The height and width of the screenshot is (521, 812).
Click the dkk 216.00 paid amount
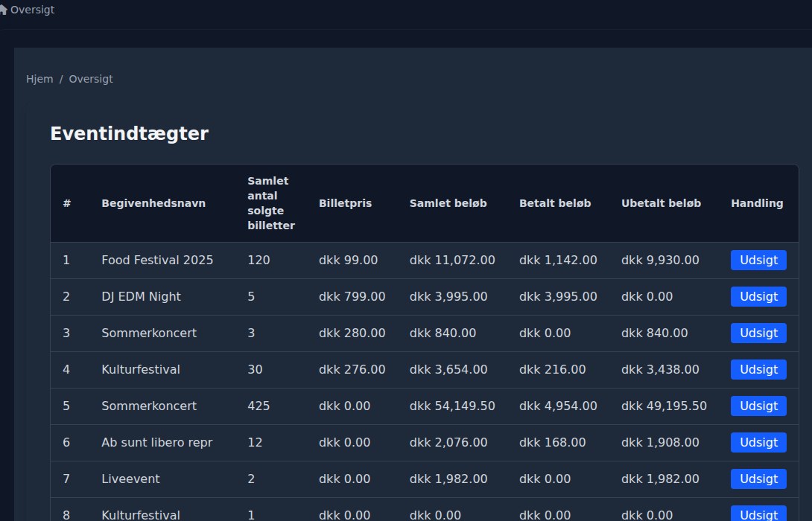(552, 370)
